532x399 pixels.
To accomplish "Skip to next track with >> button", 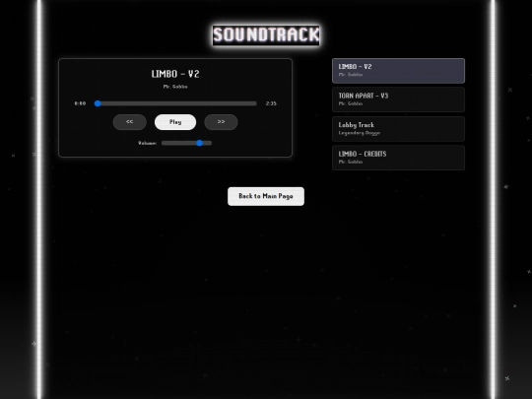I will (x=221, y=122).
